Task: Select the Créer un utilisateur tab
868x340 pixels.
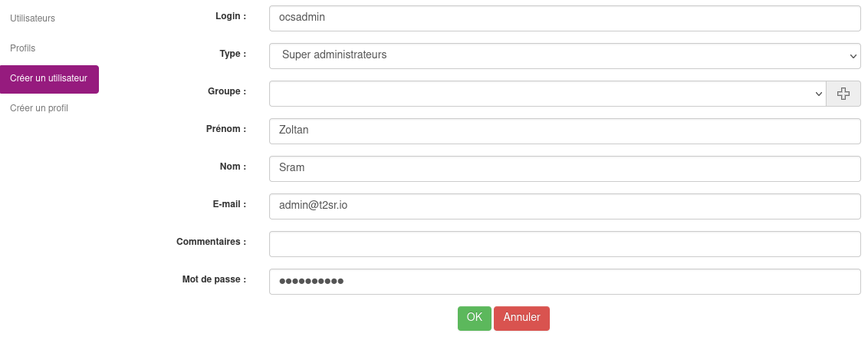Action: click(x=49, y=78)
